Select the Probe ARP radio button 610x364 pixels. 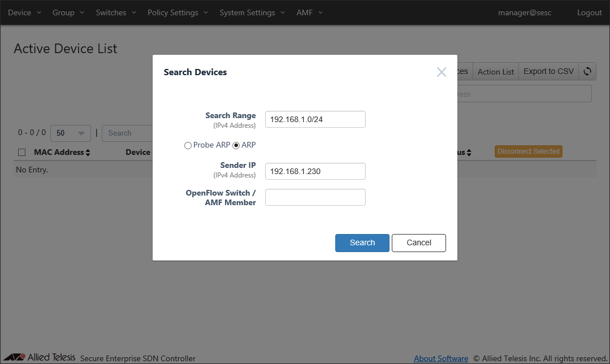[188, 145]
